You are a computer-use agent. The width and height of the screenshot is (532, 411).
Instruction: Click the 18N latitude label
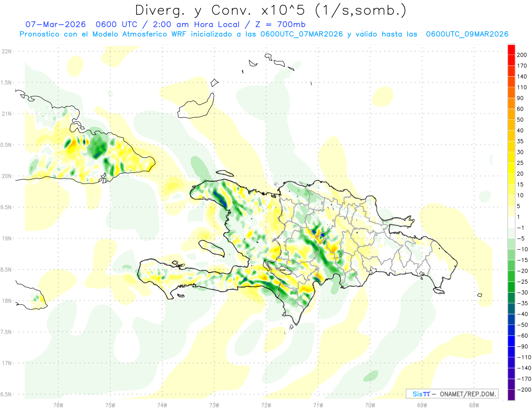pos(6,301)
